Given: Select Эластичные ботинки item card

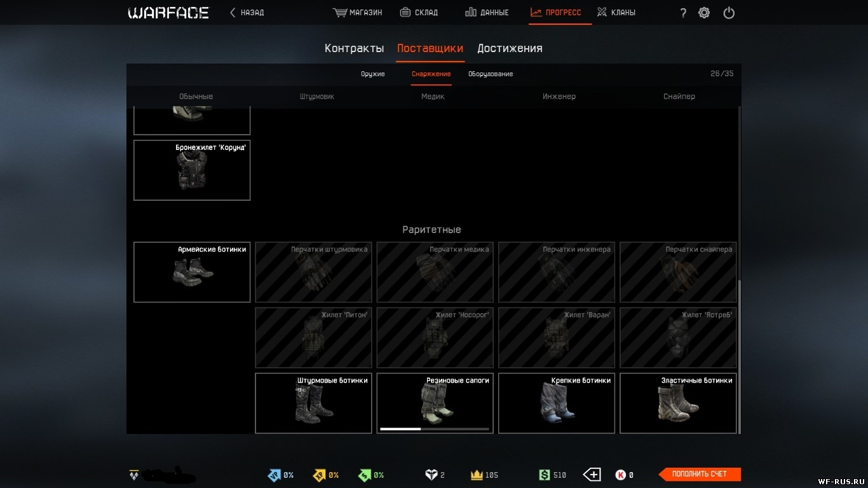Looking at the screenshot, I should click(x=678, y=403).
